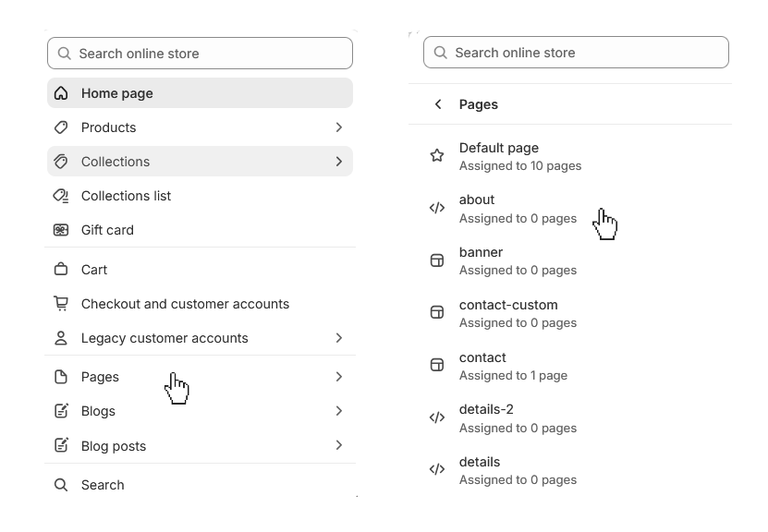Open the Legacy customer accounts item

(x=200, y=338)
